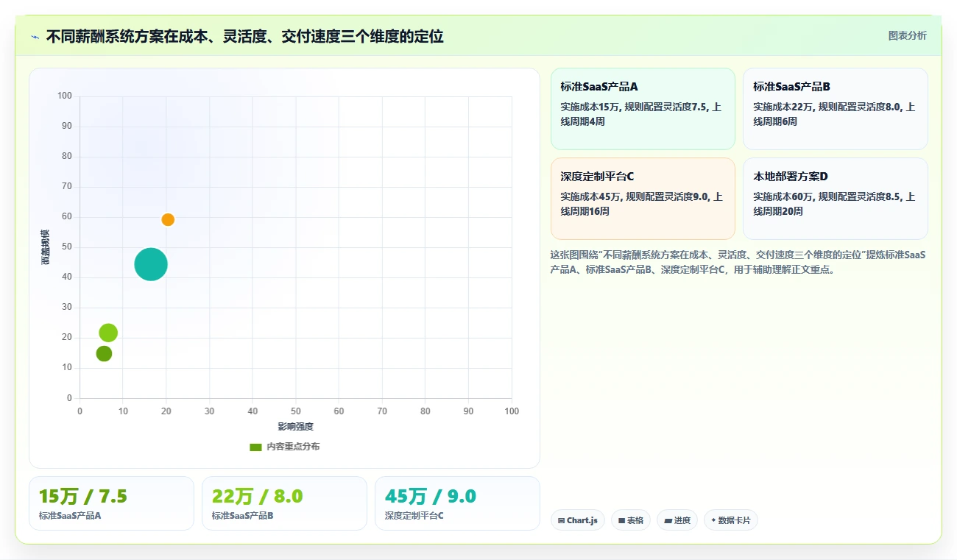
Task: Click the lightning icon beside the title
Action: pyautogui.click(x=35, y=37)
